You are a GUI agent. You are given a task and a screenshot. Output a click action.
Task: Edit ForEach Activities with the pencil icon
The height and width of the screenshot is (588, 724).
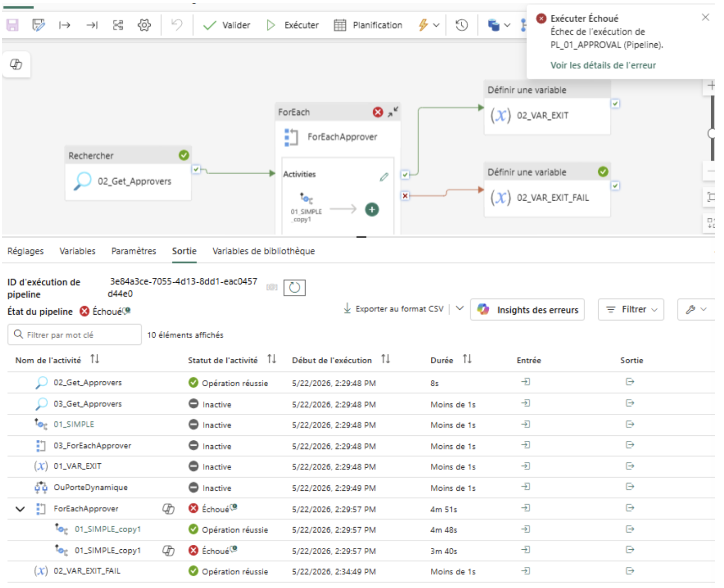(x=384, y=177)
